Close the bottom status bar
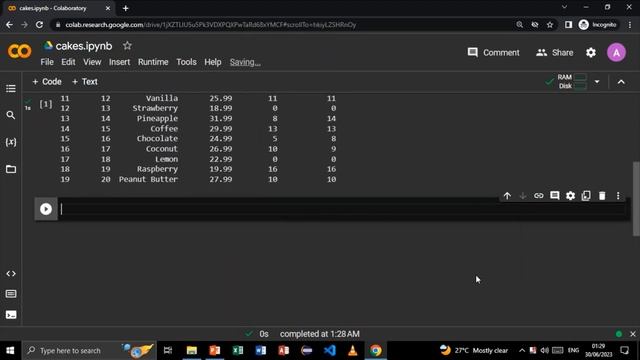640x360 pixels. [633, 334]
